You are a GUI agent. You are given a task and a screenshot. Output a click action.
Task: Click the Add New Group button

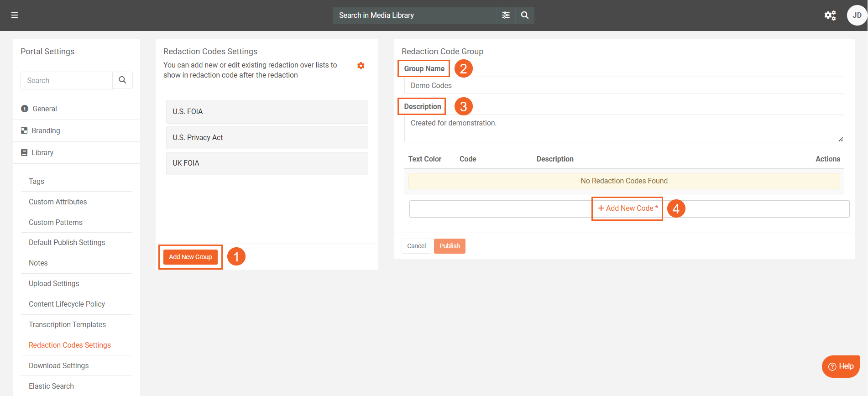click(190, 257)
